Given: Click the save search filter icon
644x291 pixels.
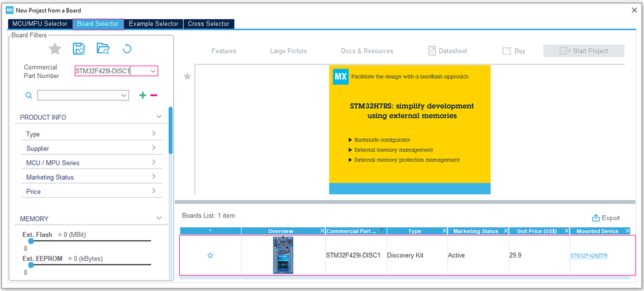Looking at the screenshot, I should click(79, 49).
